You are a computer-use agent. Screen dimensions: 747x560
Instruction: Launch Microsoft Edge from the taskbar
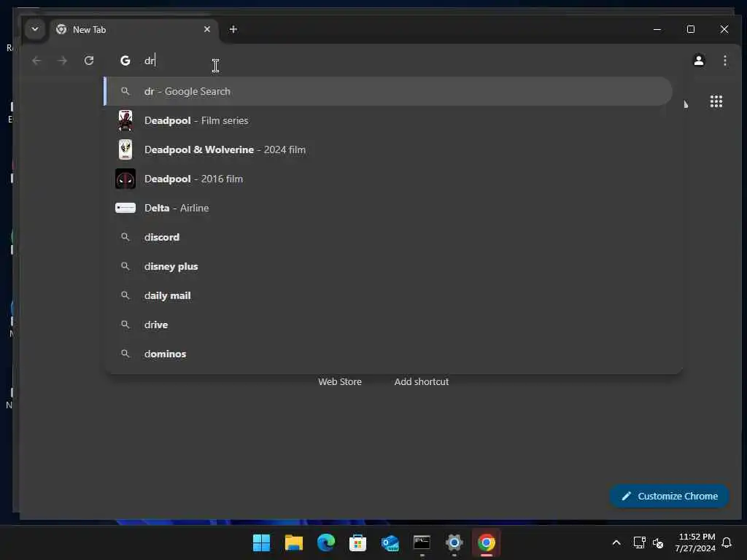326,542
